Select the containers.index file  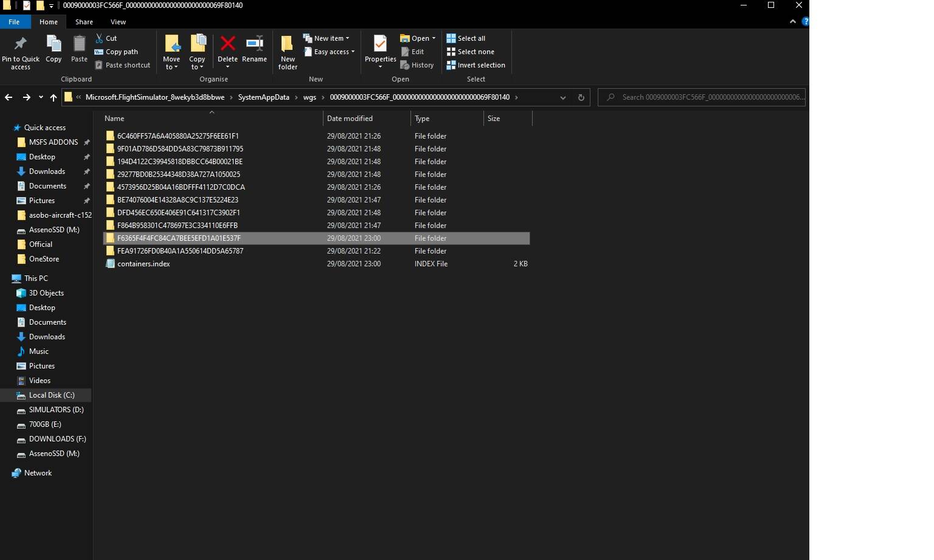pyautogui.click(x=144, y=264)
